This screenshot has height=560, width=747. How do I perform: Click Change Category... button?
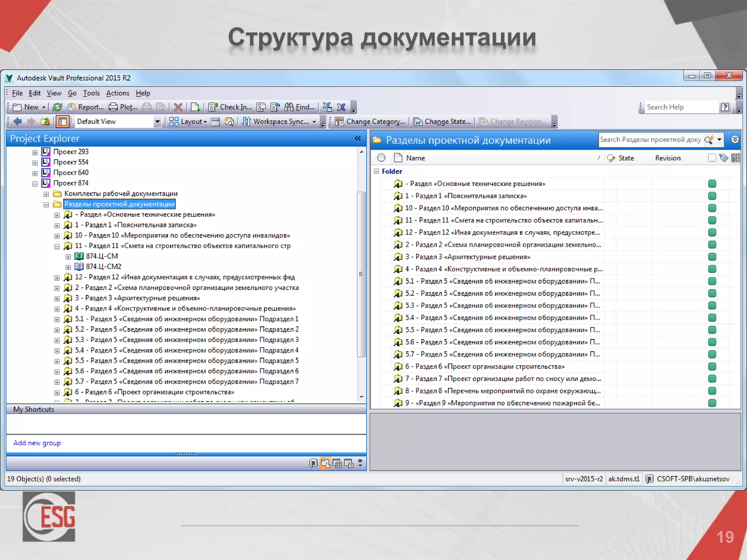pos(370,121)
